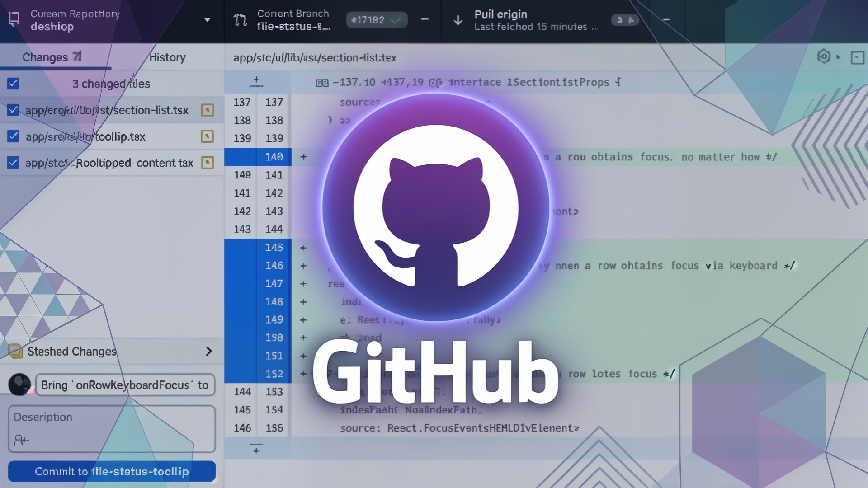Click the file path app/src/ui/lib section-list header

click(315, 58)
